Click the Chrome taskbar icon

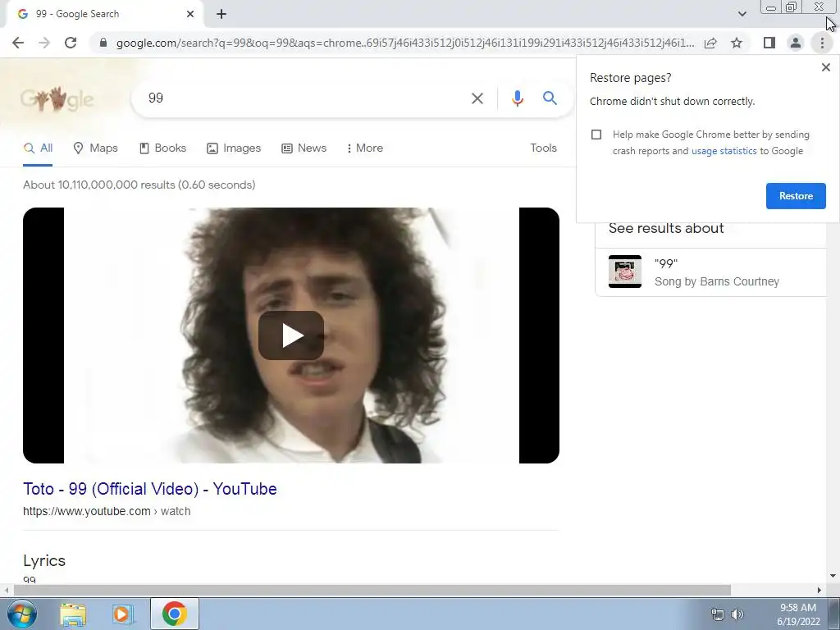(x=175, y=614)
